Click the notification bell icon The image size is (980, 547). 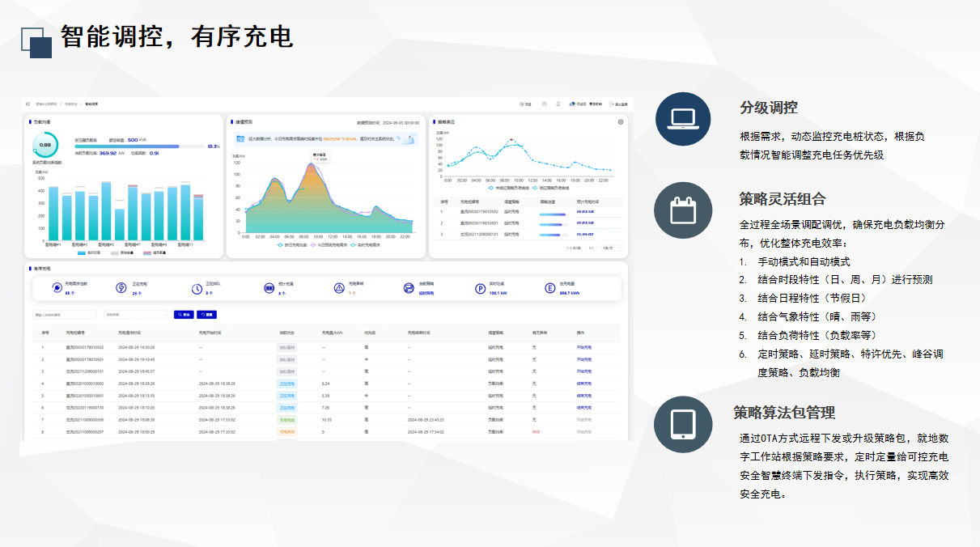[x=558, y=104]
